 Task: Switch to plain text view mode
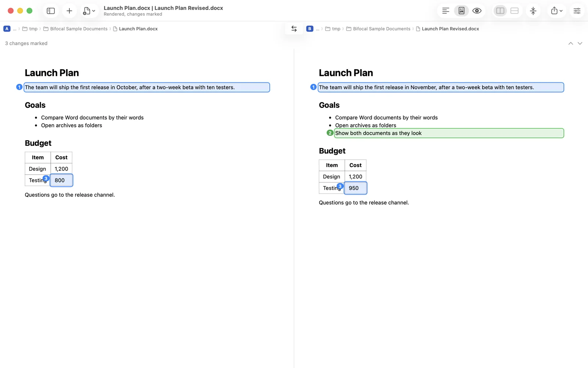click(445, 11)
